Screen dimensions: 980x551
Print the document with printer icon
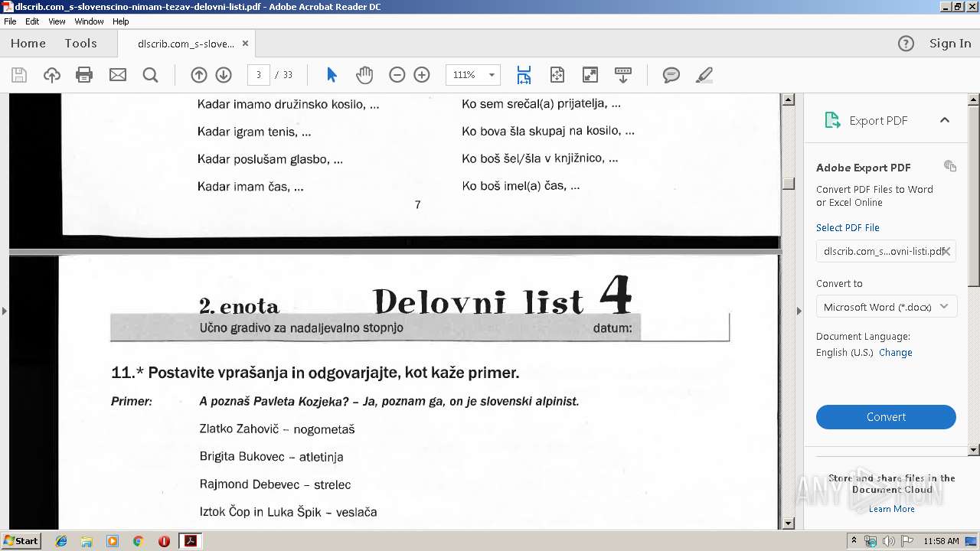tap(84, 75)
